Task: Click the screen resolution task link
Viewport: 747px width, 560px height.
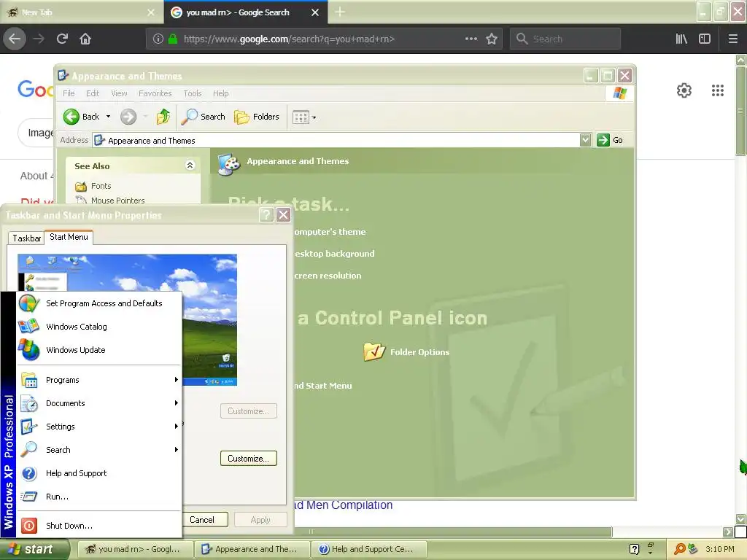Action: click(x=328, y=276)
